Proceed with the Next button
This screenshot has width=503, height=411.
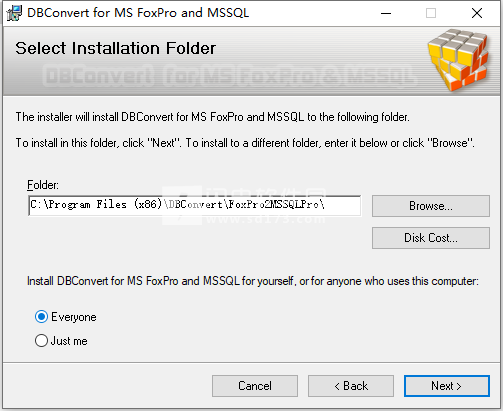tap(447, 386)
